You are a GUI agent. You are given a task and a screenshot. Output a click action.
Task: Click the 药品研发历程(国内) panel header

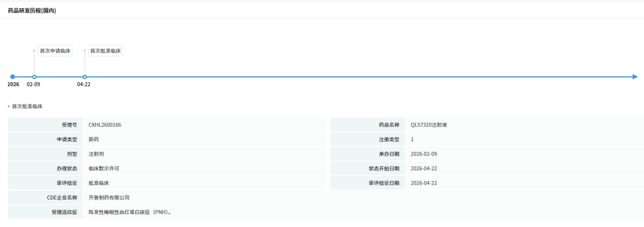click(32, 11)
